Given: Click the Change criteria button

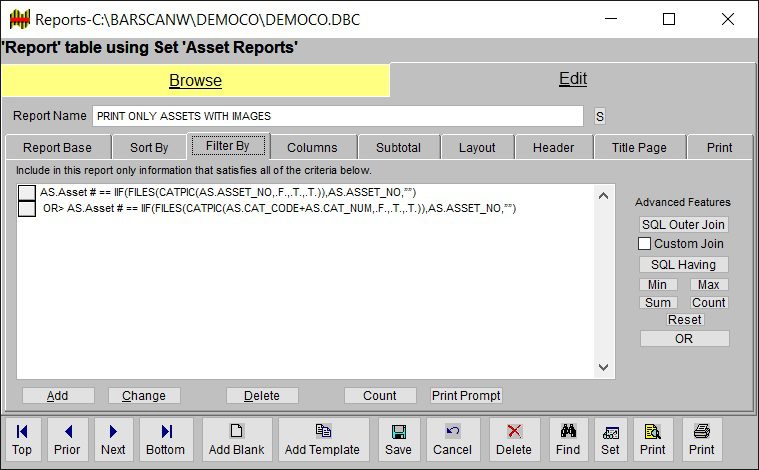Looking at the screenshot, I should pos(144,395).
